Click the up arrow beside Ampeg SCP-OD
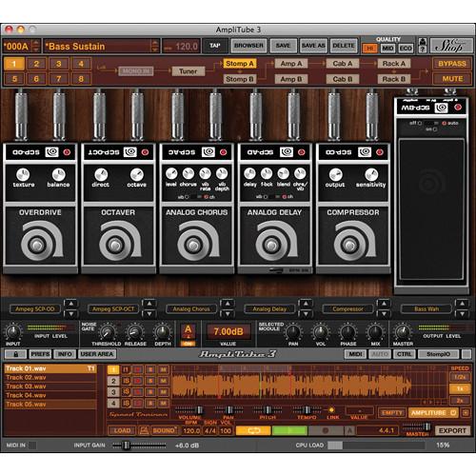Viewport: 476px width, 476px height. point(70,304)
